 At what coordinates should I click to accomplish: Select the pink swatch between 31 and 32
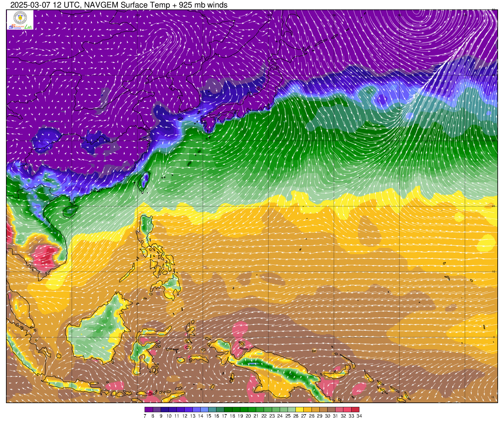point(339,409)
